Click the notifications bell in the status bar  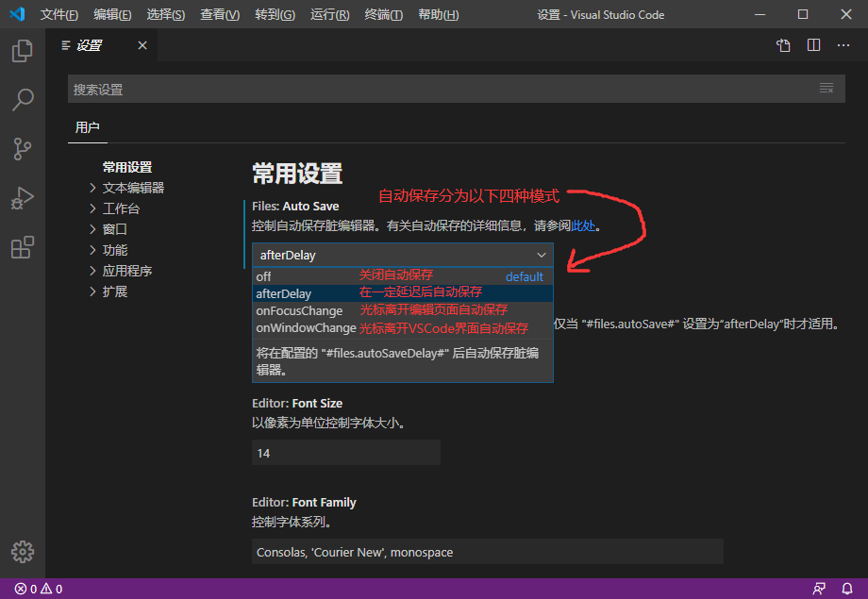click(x=846, y=588)
